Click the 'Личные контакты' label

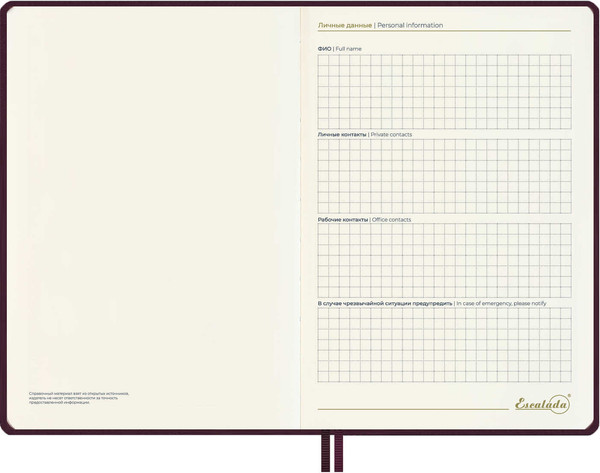(342, 134)
